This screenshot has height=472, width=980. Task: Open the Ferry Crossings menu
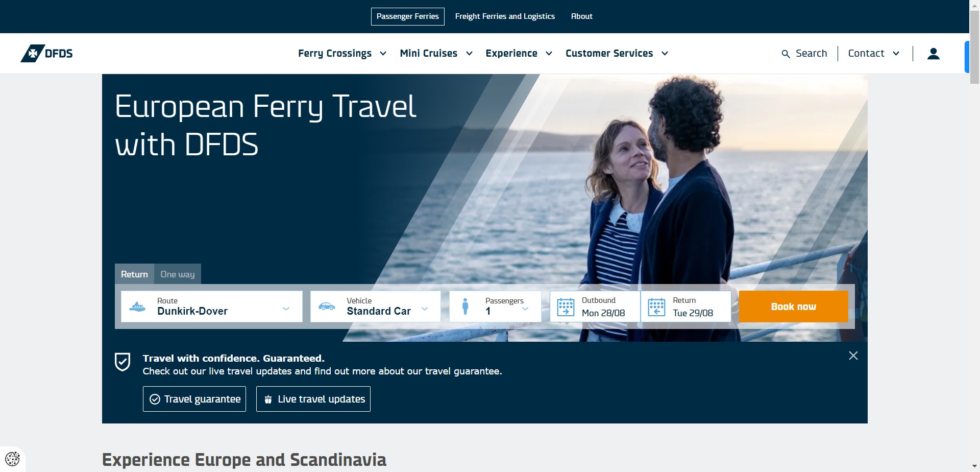click(x=342, y=53)
